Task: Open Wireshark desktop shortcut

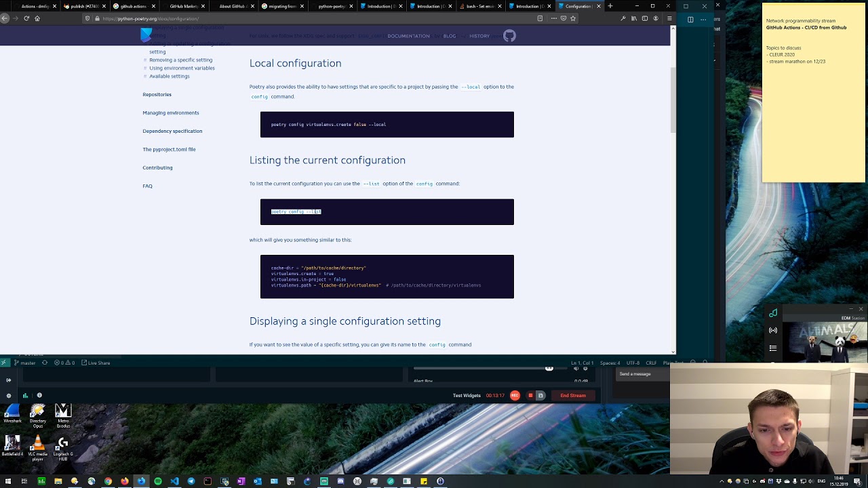Action: coord(12,414)
